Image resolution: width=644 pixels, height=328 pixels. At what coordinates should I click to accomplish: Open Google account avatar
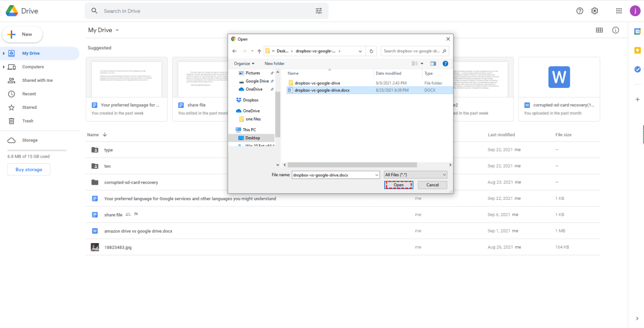coord(634,11)
